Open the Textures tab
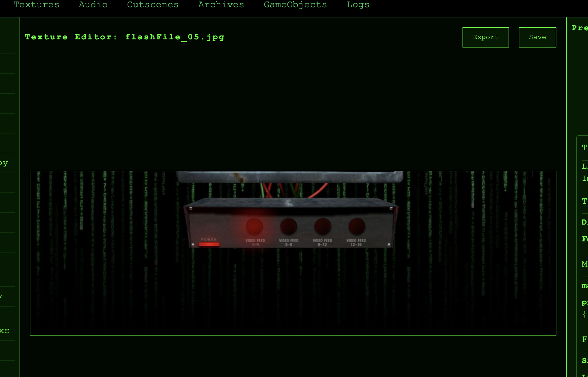Screen dimensions: 588x377 coord(36,5)
